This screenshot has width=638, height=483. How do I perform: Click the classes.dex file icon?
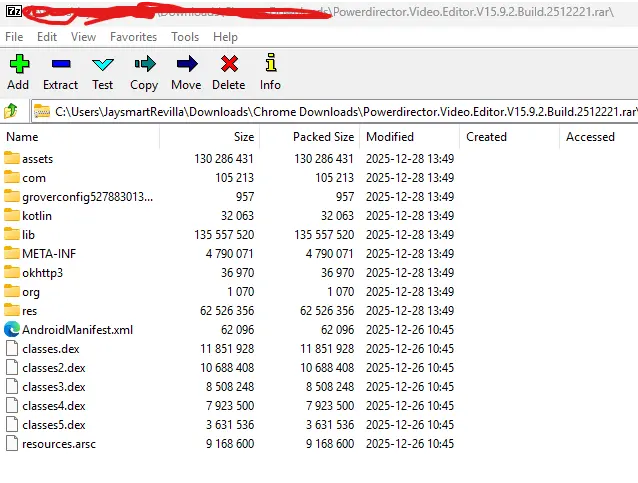(x=12, y=348)
